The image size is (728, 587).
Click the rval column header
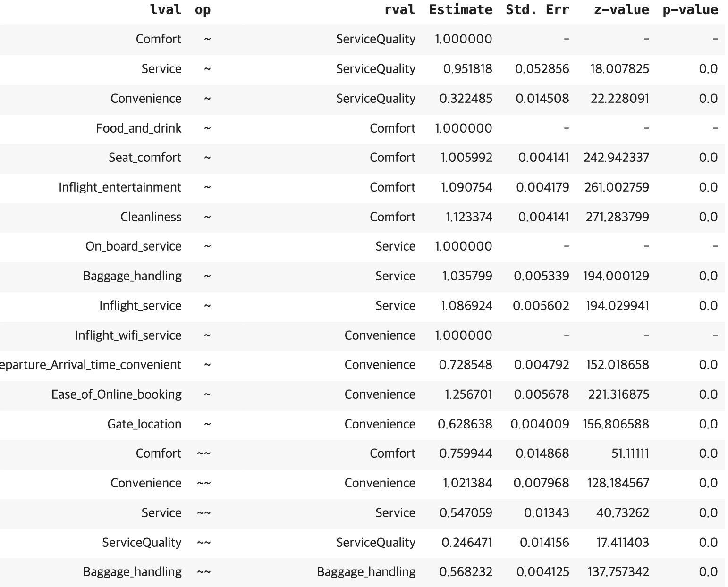[x=399, y=9]
